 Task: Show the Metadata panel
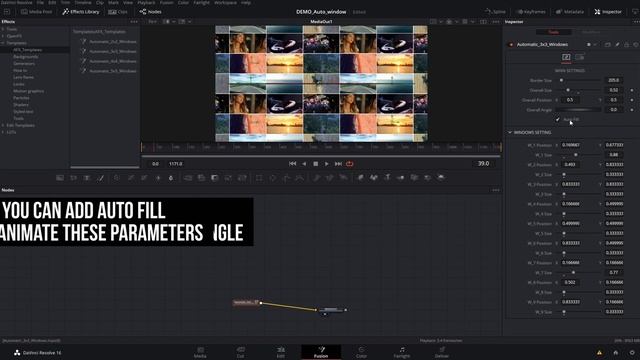coord(570,12)
